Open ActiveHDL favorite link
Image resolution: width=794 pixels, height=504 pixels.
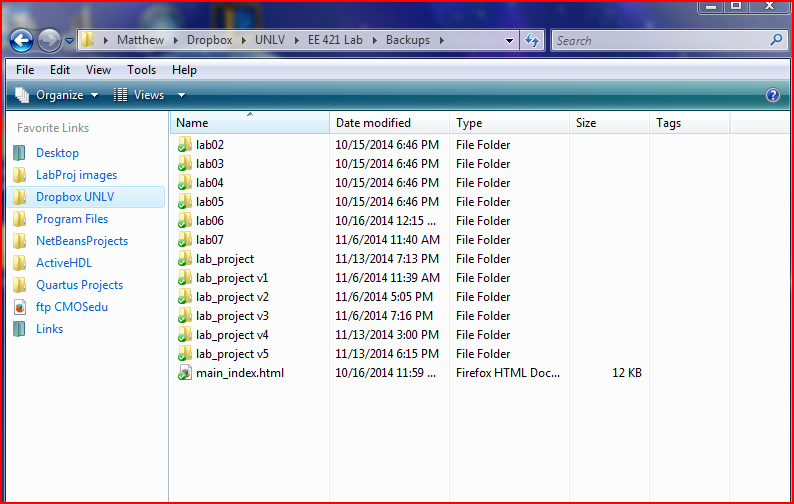point(64,263)
